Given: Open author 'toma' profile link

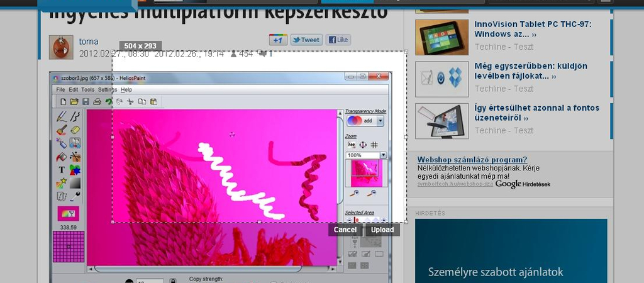Looking at the screenshot, I should pos(89,42).
